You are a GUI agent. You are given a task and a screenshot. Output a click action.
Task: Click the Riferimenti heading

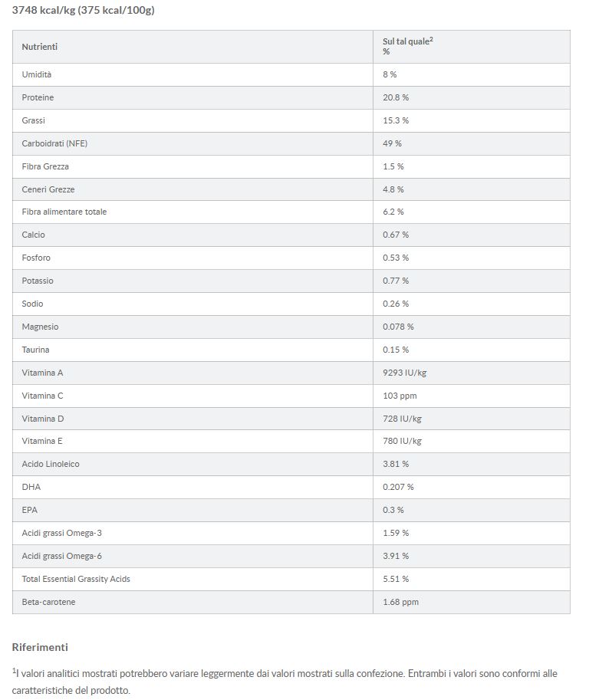[40, 647]
